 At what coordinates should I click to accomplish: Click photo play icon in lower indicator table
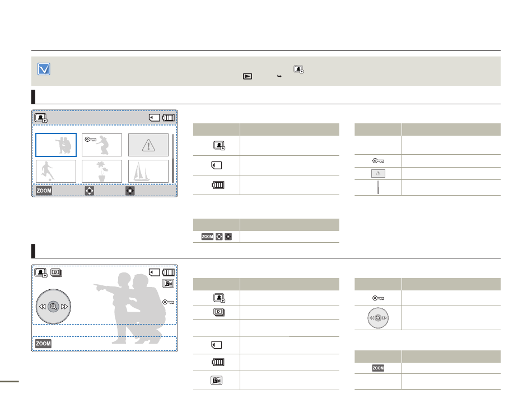point(219,298)
